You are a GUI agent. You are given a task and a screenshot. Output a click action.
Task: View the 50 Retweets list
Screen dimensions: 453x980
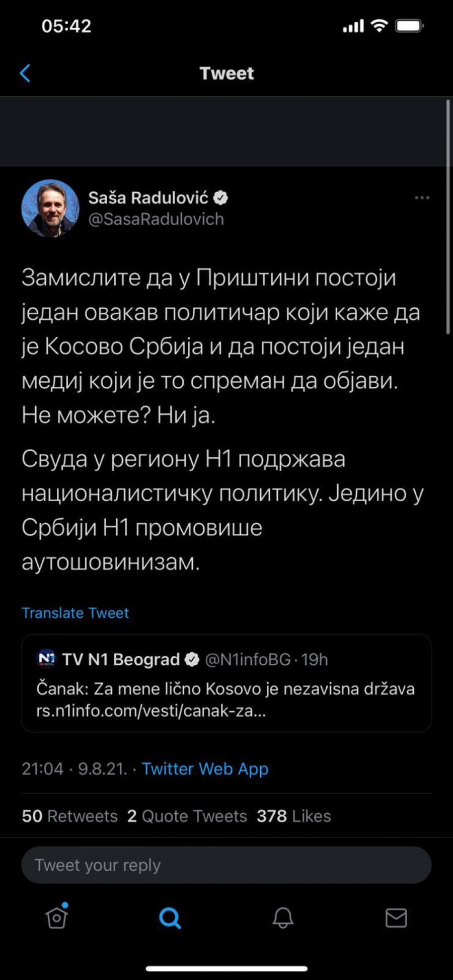69,816
